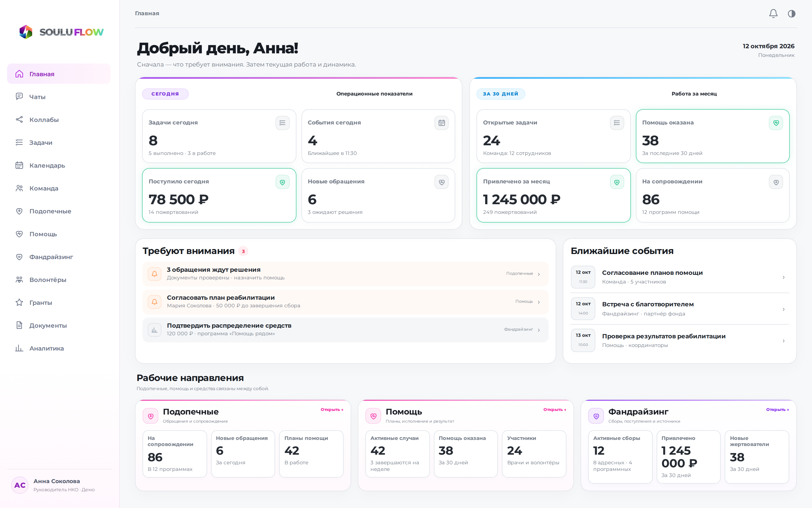Expand chevron on Подтвердить распределение средств row

tap(539, 330)
